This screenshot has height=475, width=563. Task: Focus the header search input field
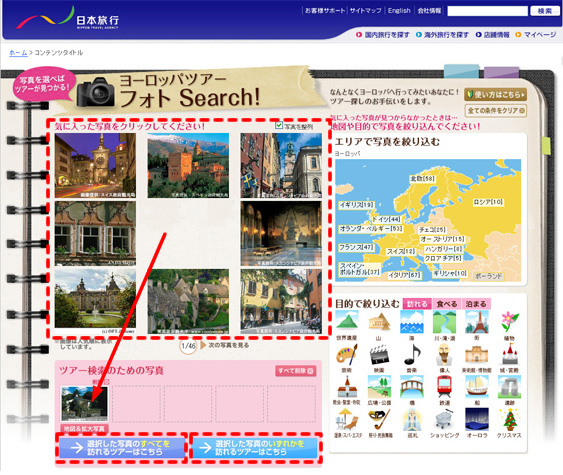(x=488, y=11)
